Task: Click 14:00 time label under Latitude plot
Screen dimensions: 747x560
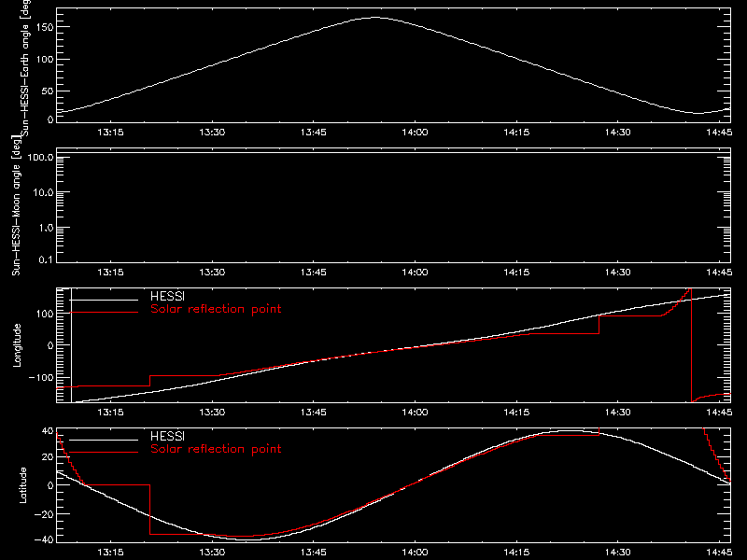Action: [415, 553]
